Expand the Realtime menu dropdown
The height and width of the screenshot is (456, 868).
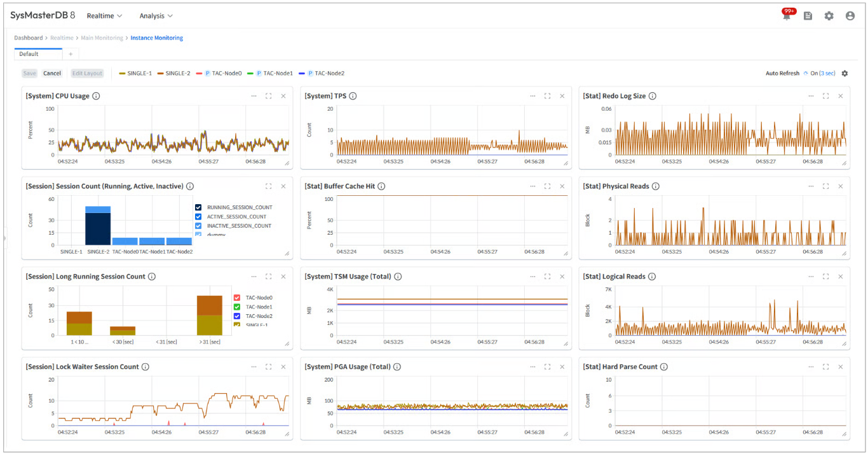pyautogui.click(x=104, y=16)
